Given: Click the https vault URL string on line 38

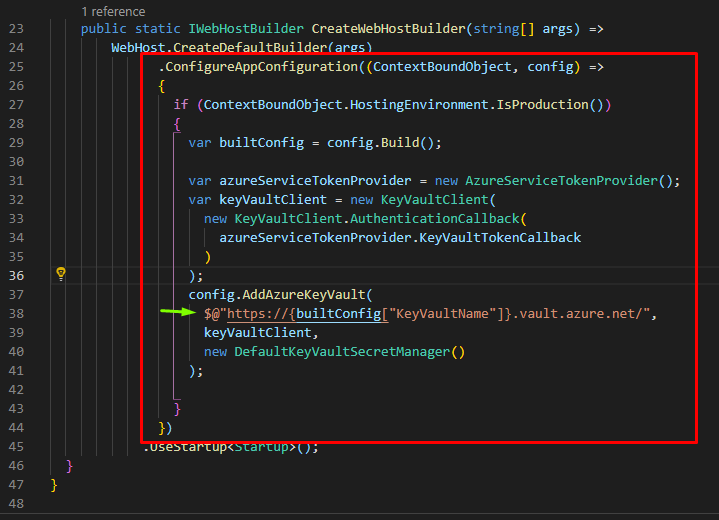Looking at the screenshot, I should (426, 314).
